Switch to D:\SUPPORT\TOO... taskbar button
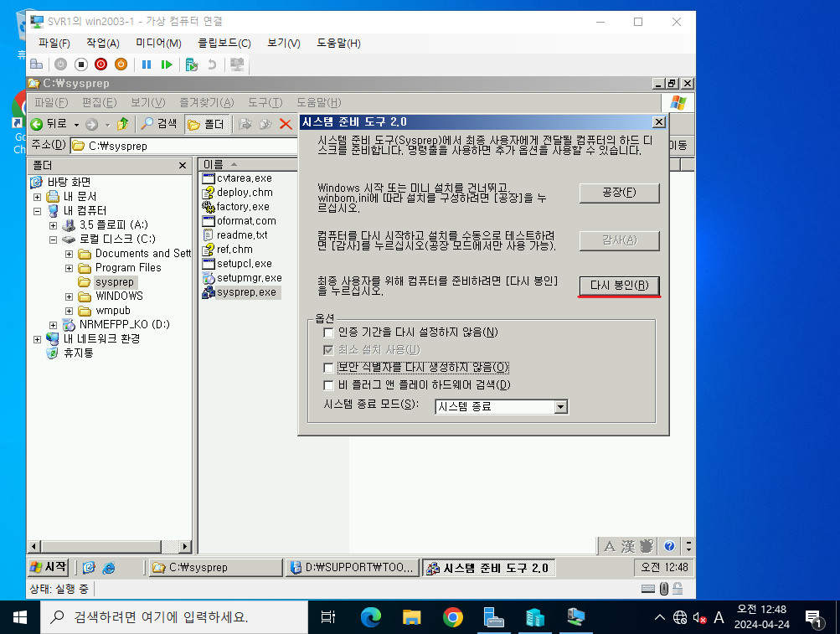The image size is (840, 634). [x=353, y=568]
